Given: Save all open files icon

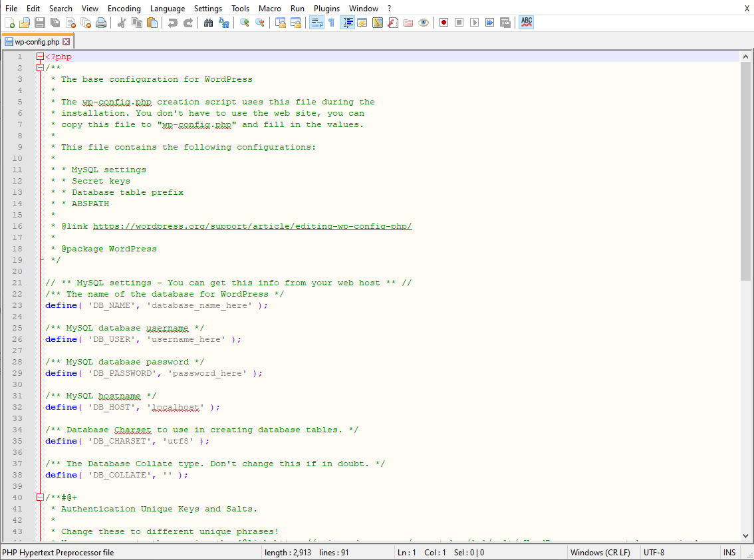Looking at the screenshot, I should (54, 22).
